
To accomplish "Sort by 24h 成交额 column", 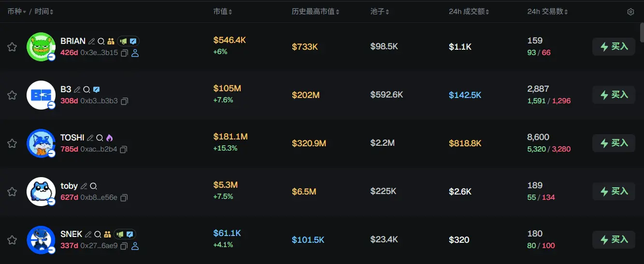I will (469, 12).
